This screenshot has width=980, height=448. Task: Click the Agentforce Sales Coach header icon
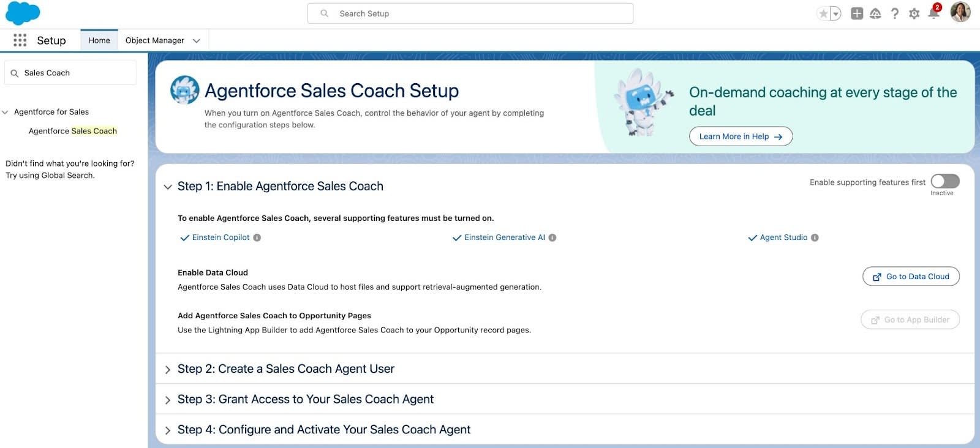point(184,90)
